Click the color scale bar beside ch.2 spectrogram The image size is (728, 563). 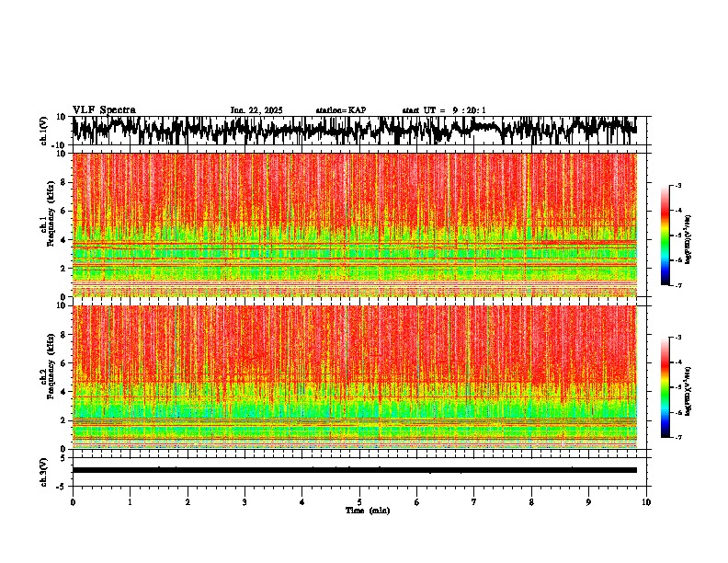point(665,387)
